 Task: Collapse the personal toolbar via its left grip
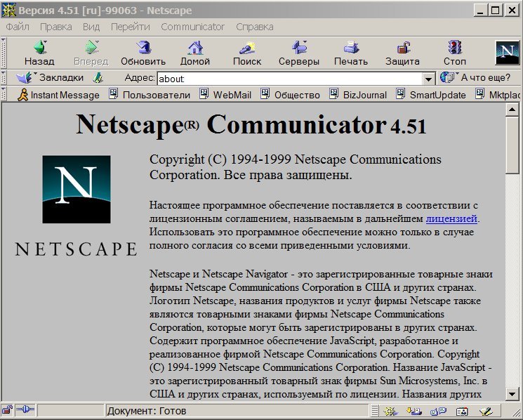tap(4, 94)
